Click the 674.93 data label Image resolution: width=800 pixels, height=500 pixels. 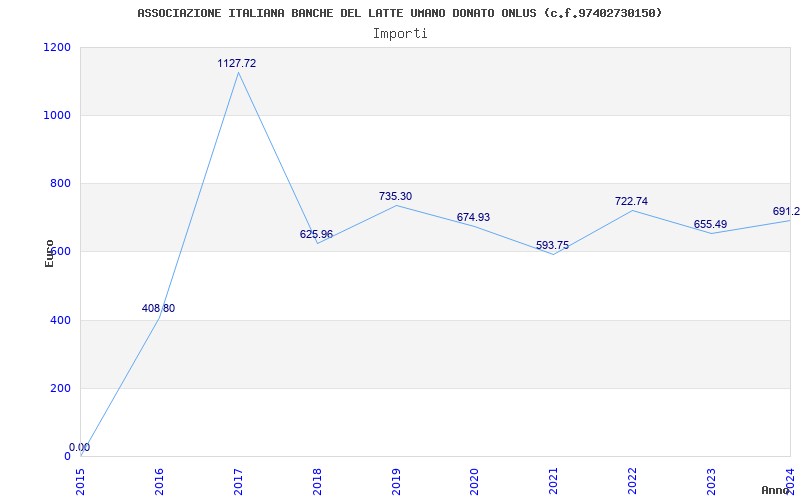coord(473,217)
